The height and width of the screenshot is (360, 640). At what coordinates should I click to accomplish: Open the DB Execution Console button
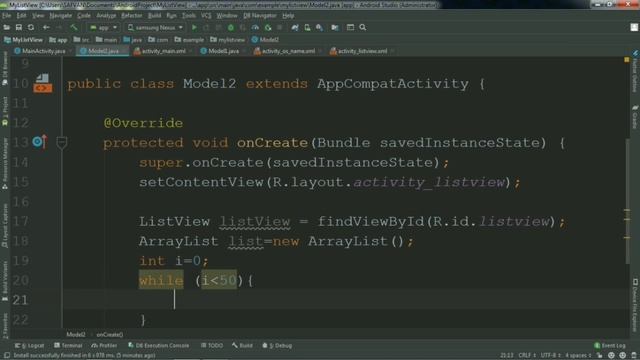tap(159, 345)
